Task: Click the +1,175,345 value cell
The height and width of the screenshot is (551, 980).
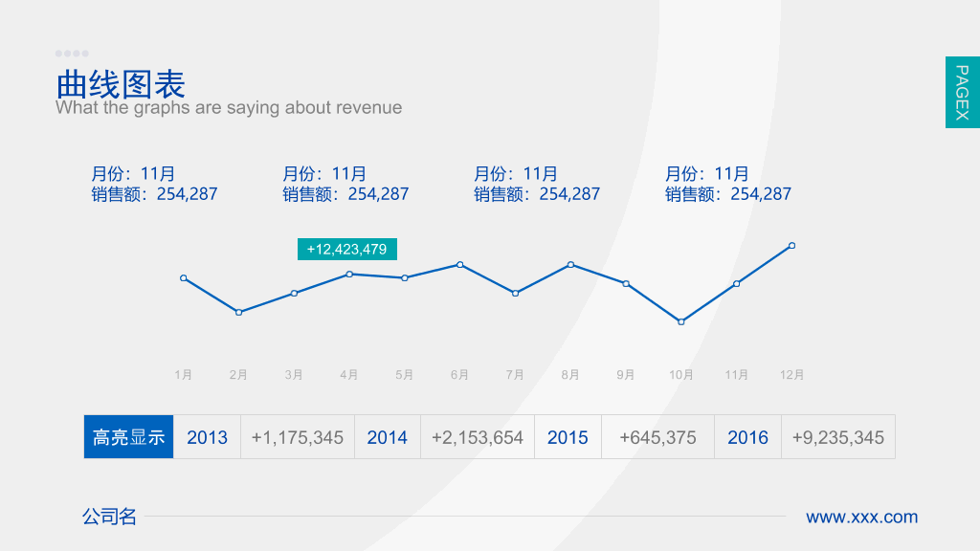Action: (x=298, y=436)
